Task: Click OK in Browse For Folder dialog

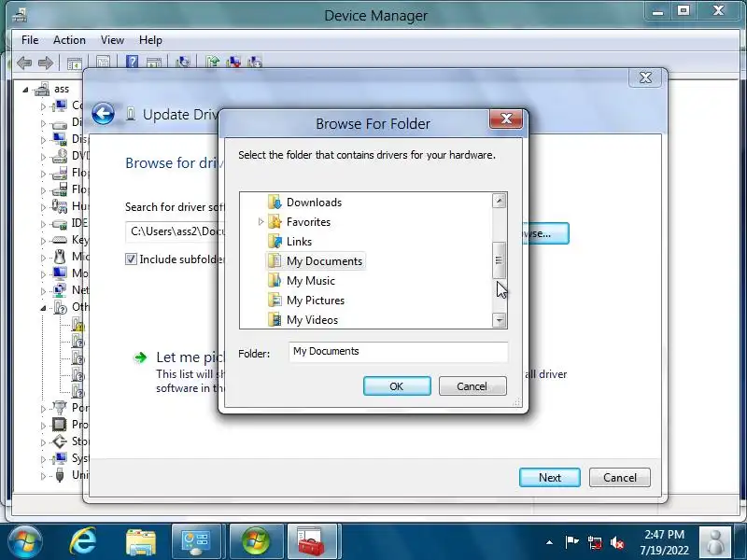Action: 397,386
